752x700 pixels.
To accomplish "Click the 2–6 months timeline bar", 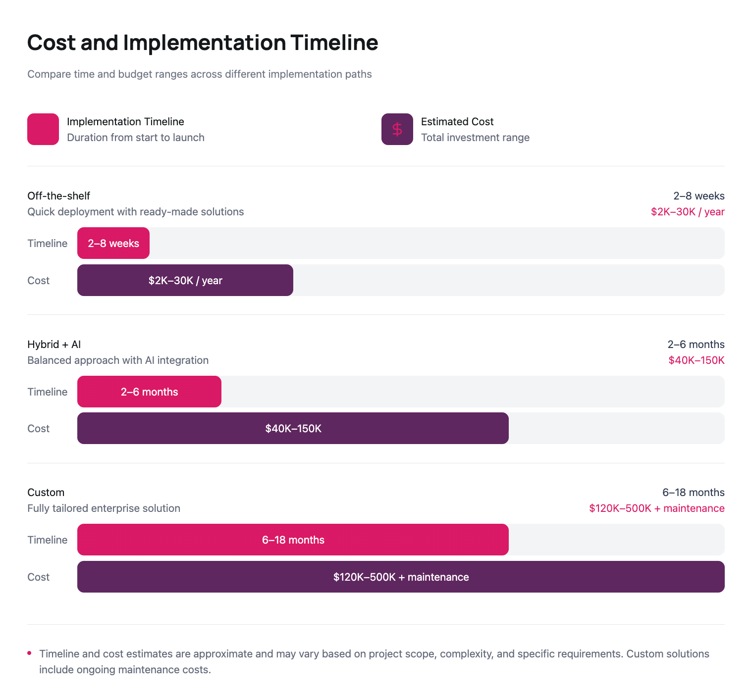I will tap(149, 391).
